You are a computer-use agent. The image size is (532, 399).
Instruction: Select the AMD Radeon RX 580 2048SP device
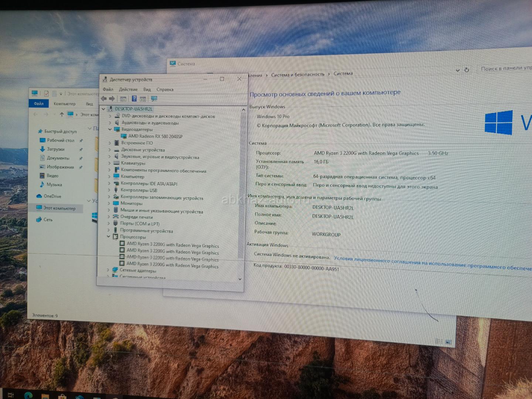(155, 136)
